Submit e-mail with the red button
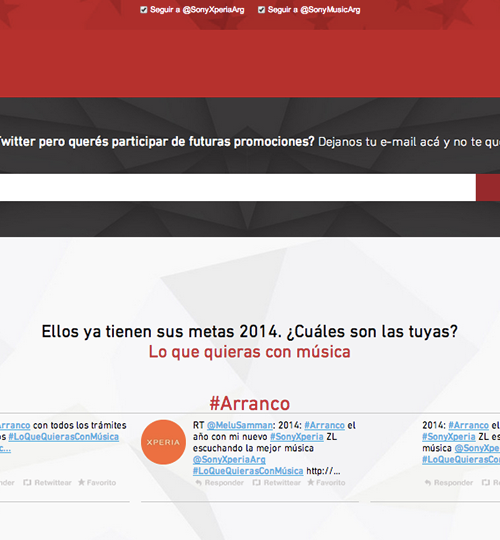 [x=488, y=187]
